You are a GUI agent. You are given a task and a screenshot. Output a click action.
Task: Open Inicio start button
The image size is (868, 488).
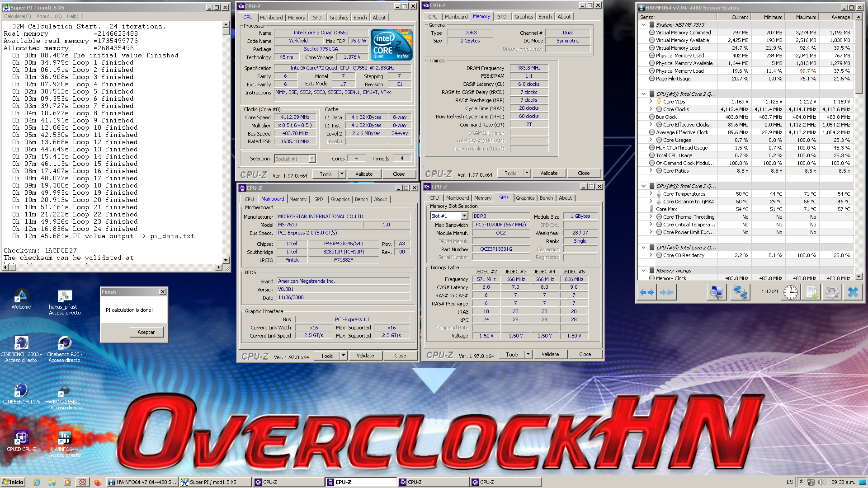(x=13, y=482)
